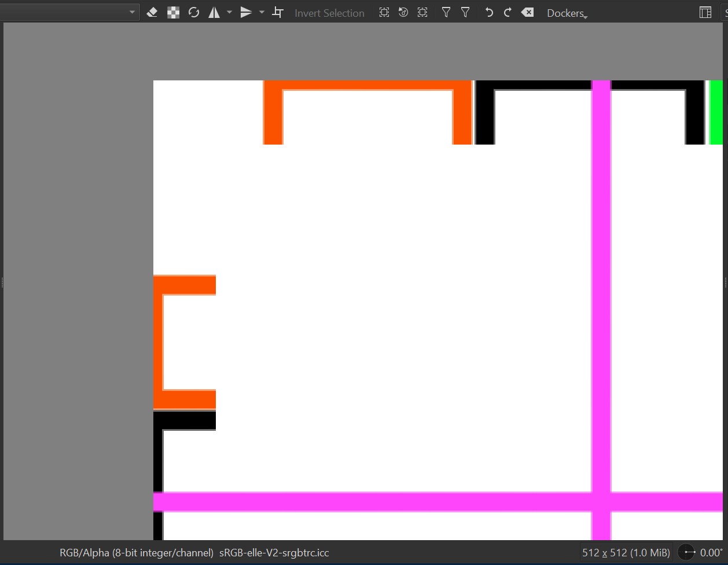Click the selection icon with the swirl

point(403,13)
